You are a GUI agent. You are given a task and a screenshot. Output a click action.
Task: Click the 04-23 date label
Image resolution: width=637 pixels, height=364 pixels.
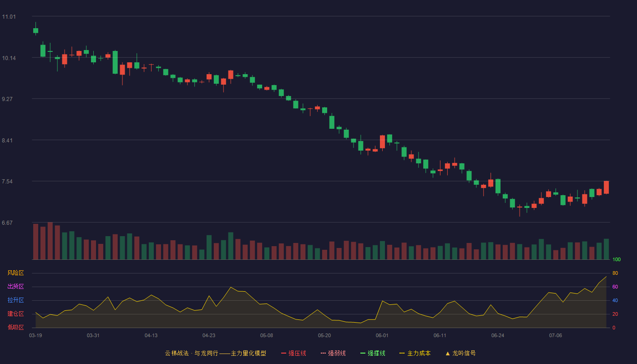(209, 335)
